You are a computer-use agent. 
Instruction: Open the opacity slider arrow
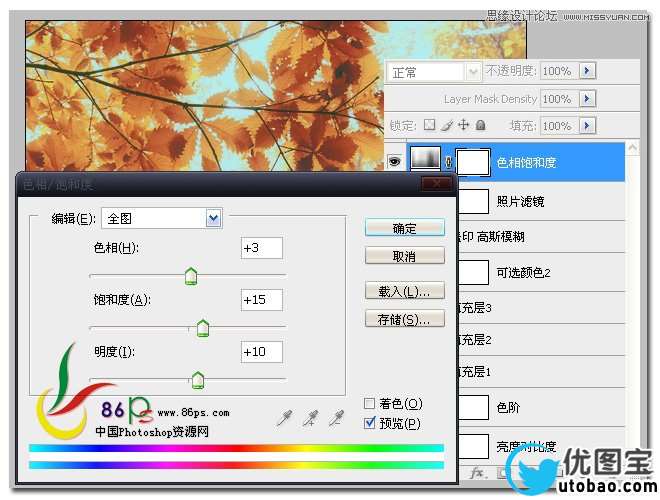587,71
